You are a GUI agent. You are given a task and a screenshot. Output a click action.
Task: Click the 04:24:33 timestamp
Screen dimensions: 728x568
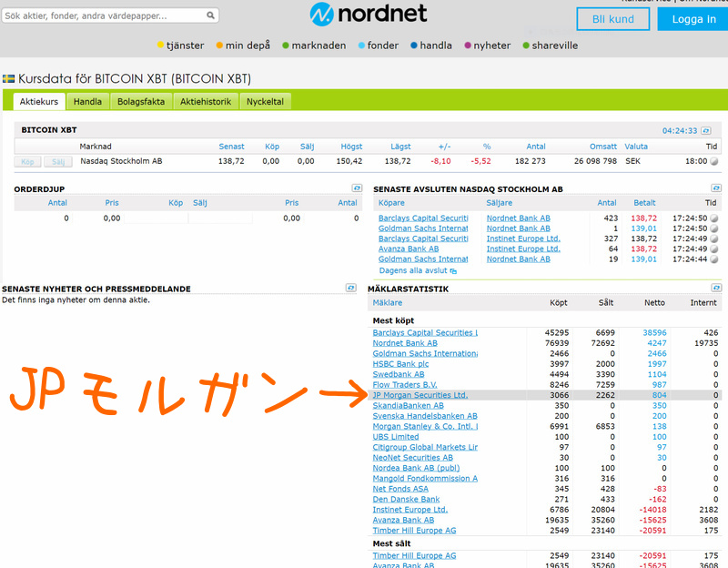(679, 131)
